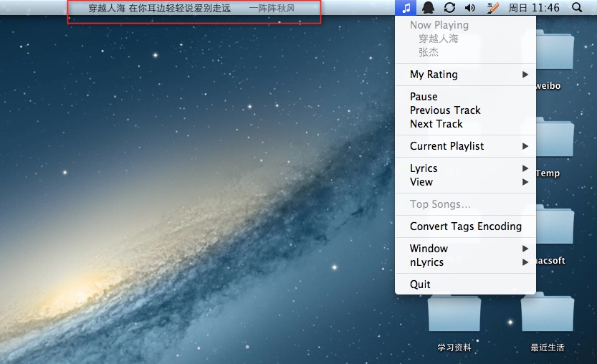Click the sync arrows status icon
597x364 pixels.
click(x=449, y=8)
